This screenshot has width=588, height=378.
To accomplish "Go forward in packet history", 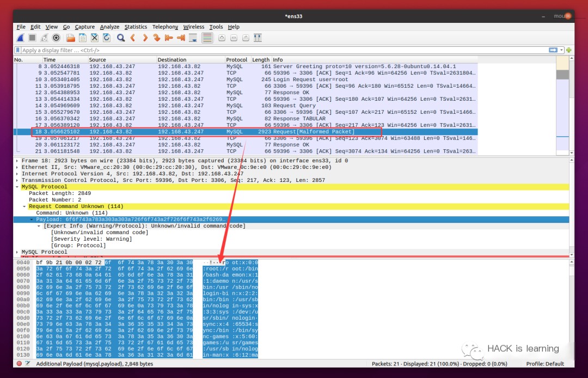I will tap(145, 38).
